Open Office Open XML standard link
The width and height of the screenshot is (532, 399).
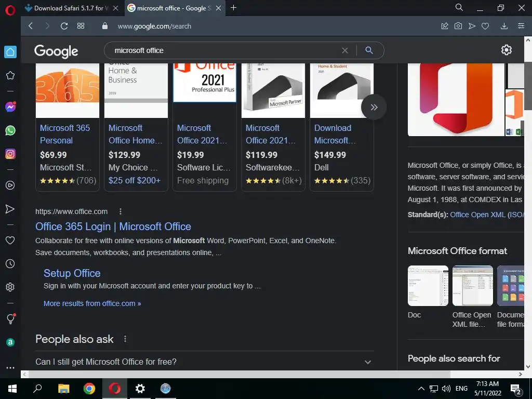tap(487, 215)
